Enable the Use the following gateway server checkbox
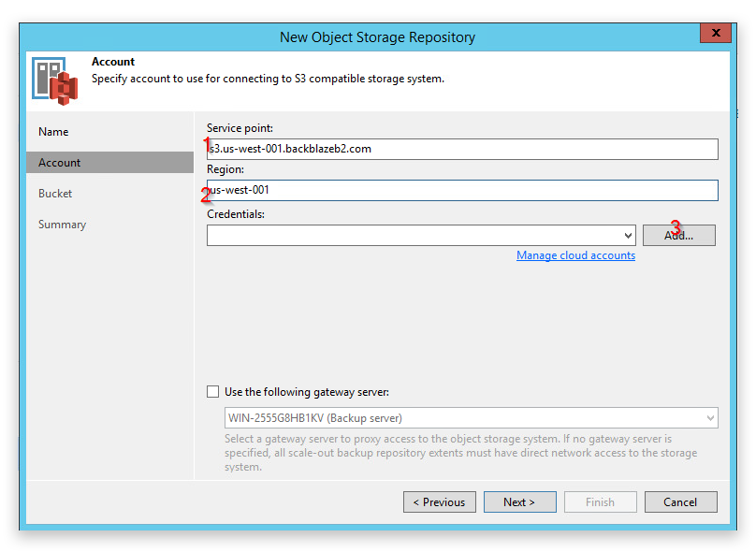Screen dimensions: 756x552 [x=212, y=391]
